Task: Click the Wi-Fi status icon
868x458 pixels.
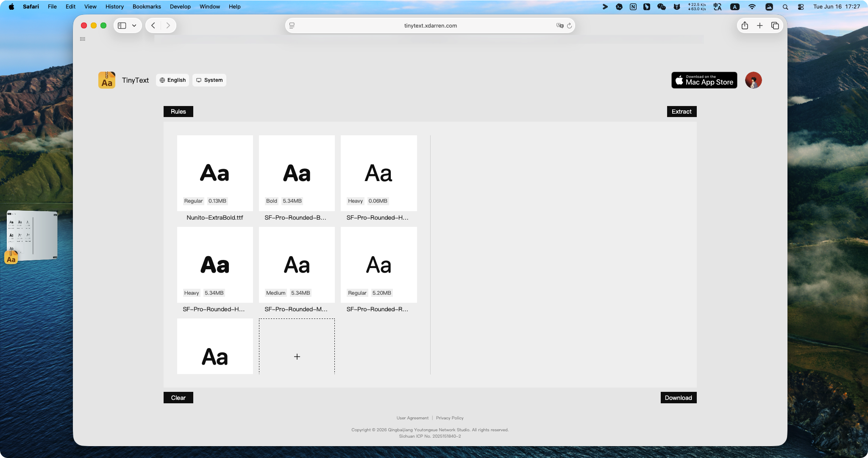Action: point(752,6)
